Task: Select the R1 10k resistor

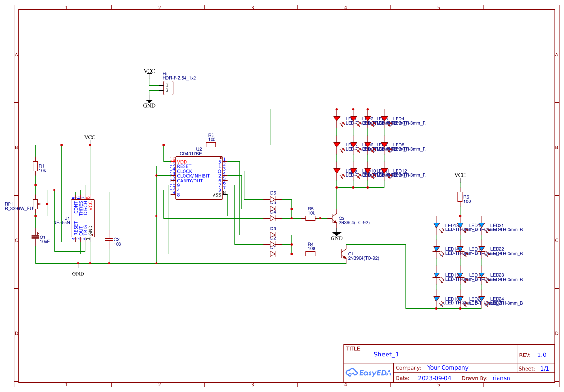Action: pos(35,166)
